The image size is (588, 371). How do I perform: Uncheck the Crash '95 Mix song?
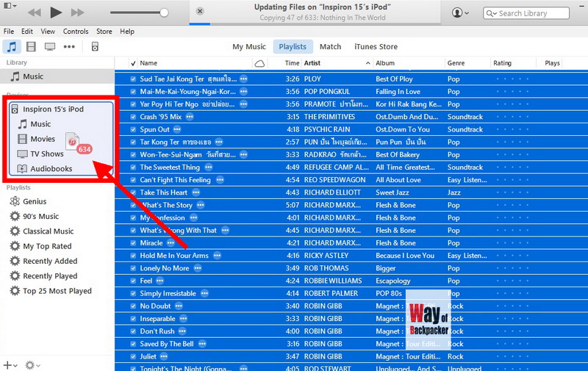(133, 117)
